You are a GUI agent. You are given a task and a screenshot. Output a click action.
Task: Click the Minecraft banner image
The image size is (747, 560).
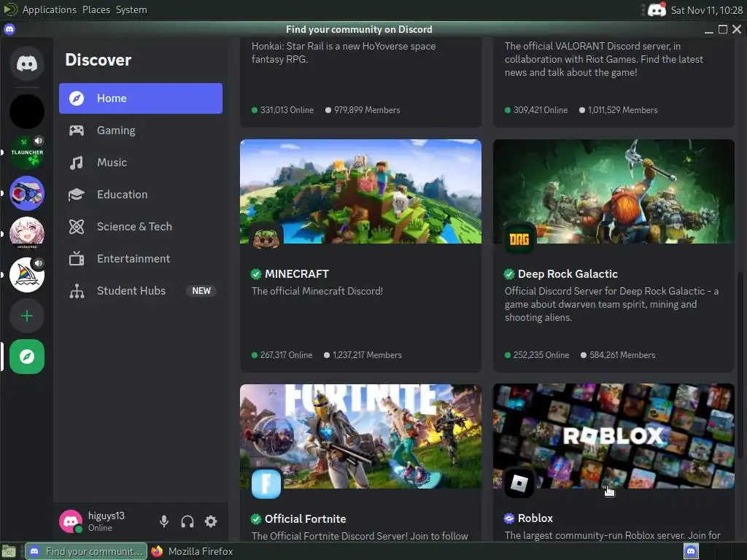pyautogui.click(x=360, y=192)
